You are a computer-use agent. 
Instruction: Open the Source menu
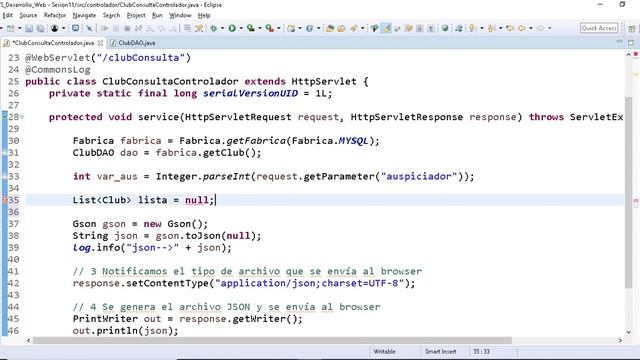tap(28, 16)
